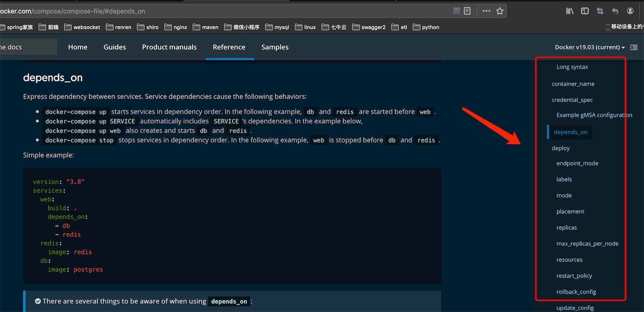Jump to credential_spec section

[x=572, y=100]
